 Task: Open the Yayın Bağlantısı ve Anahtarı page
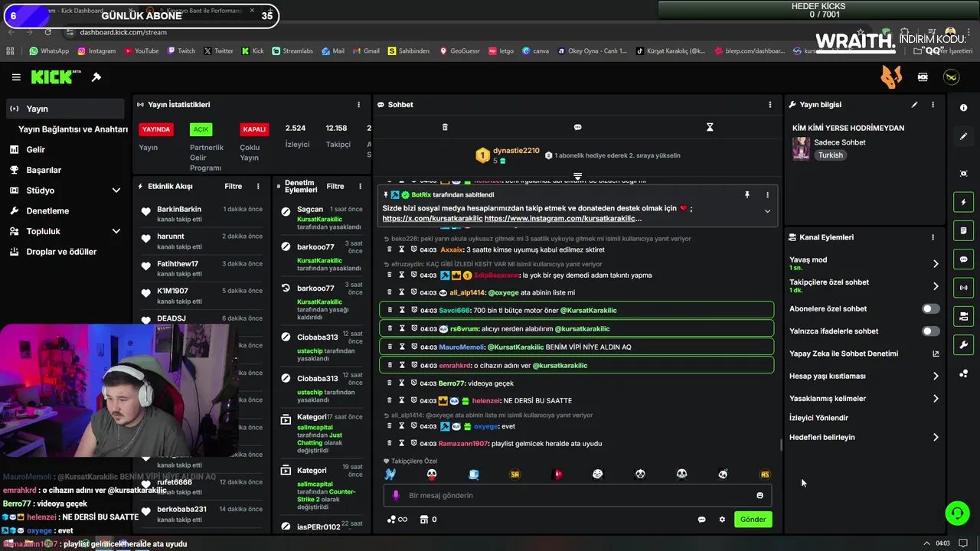click(x=73, y=129)
